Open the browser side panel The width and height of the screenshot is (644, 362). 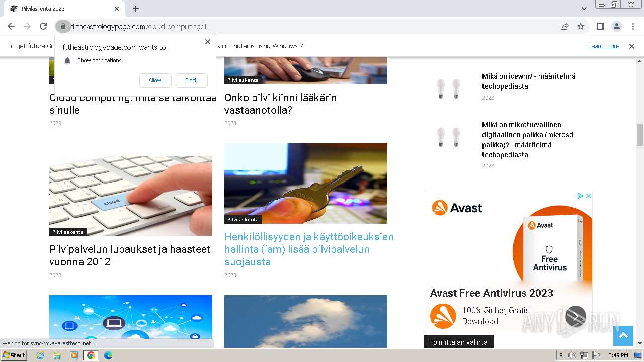[600, 26]
